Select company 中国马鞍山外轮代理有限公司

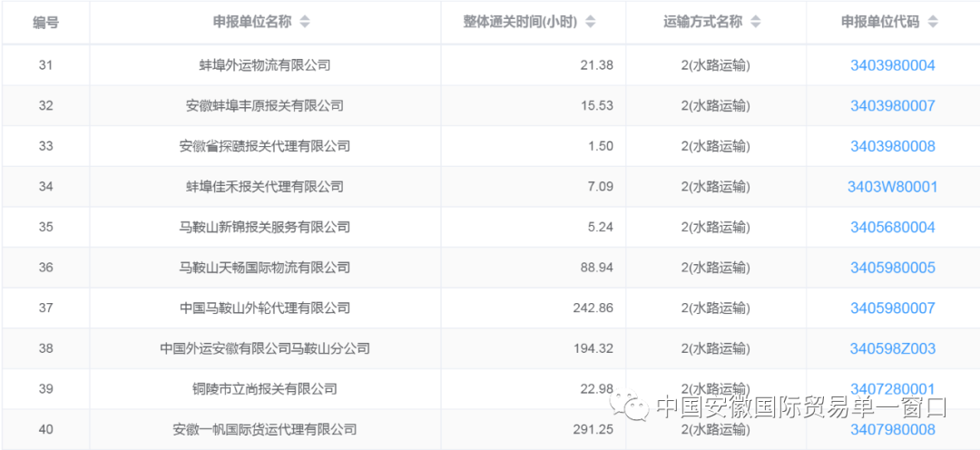(x=265, y=308)
